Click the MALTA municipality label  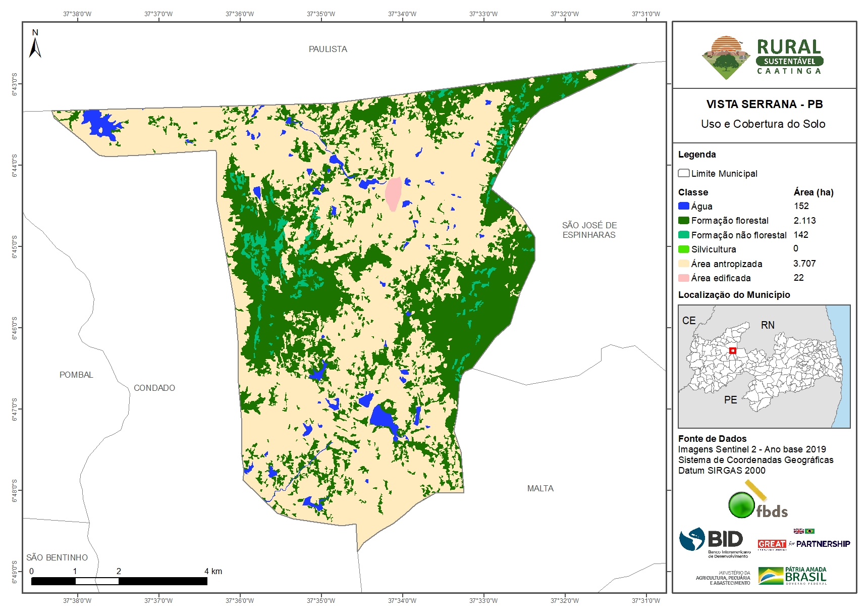click(540, 488)
